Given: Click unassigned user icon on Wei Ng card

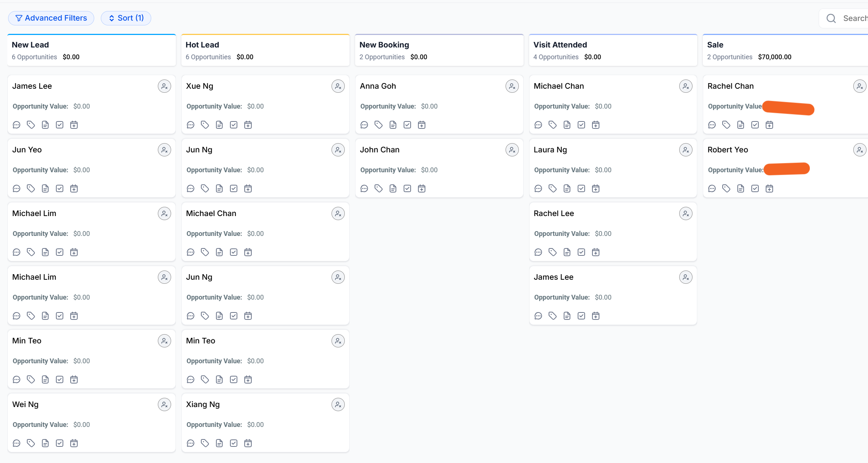Looking at the screenshot, I should point(164,405).
